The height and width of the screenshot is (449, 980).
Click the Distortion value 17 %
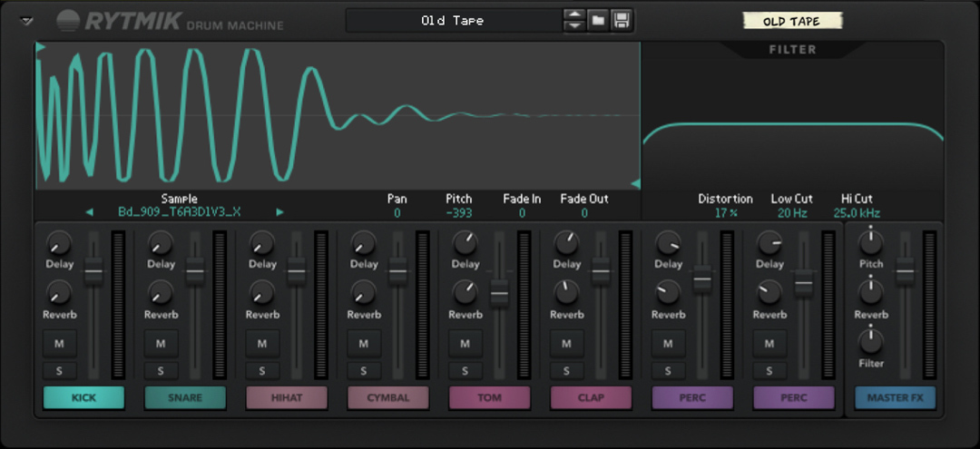[x=726, y=213]
